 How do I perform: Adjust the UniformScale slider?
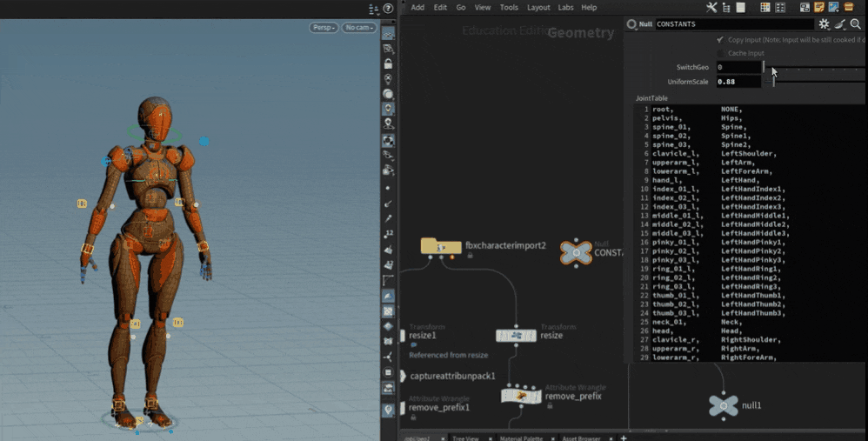click(814, 82)
